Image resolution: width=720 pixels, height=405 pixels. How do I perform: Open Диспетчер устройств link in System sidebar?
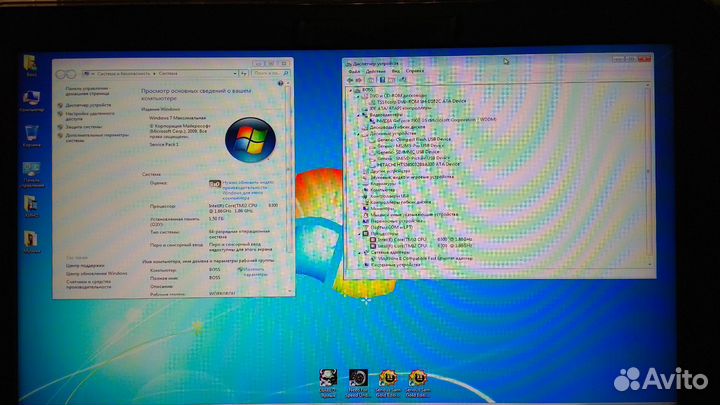[88, 105]
